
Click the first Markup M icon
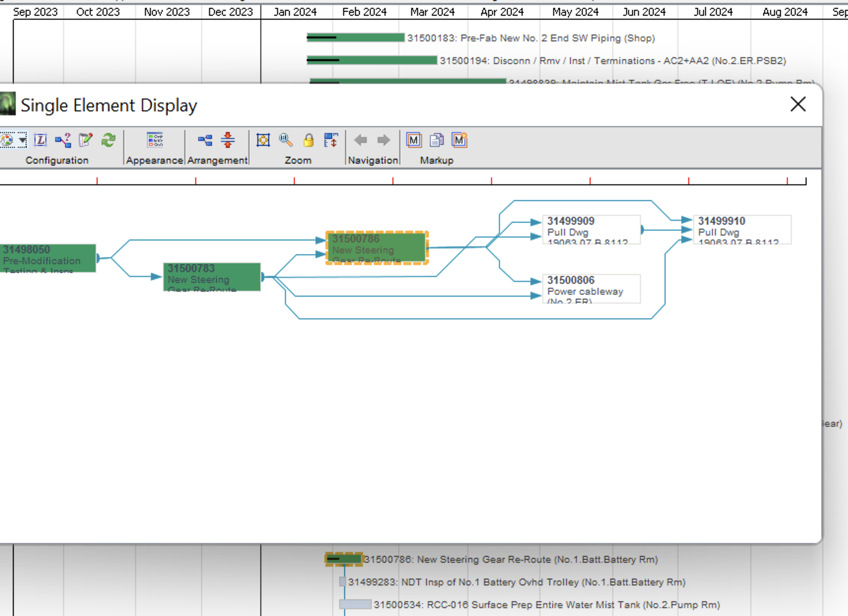coord(414,140)
